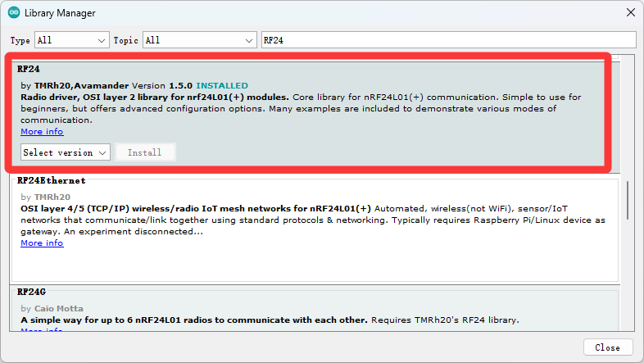This screenshot has height=363, width=644.
Task: Click the version number 1.5.0
Action: point(181,85)
